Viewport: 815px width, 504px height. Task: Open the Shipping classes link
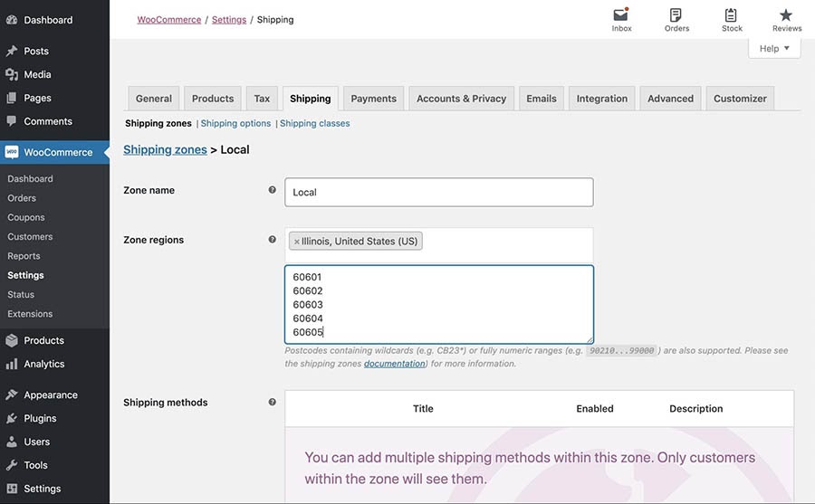(x=314, y=123)
